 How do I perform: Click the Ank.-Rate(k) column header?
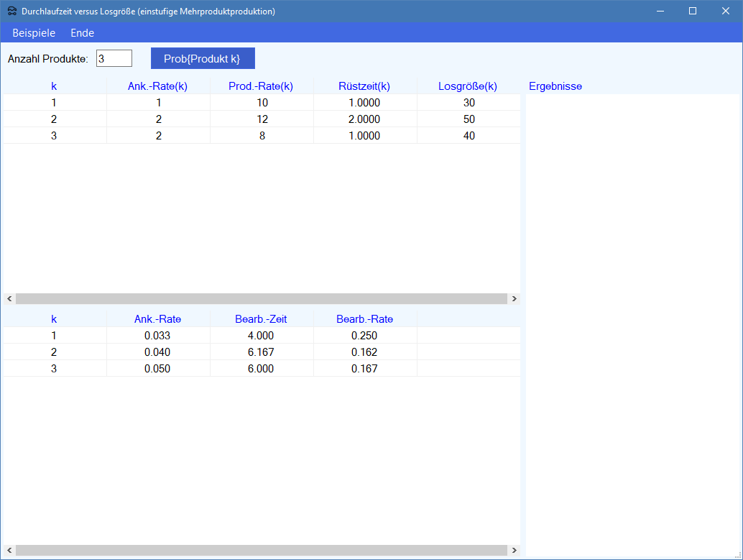tap(157, 86)
